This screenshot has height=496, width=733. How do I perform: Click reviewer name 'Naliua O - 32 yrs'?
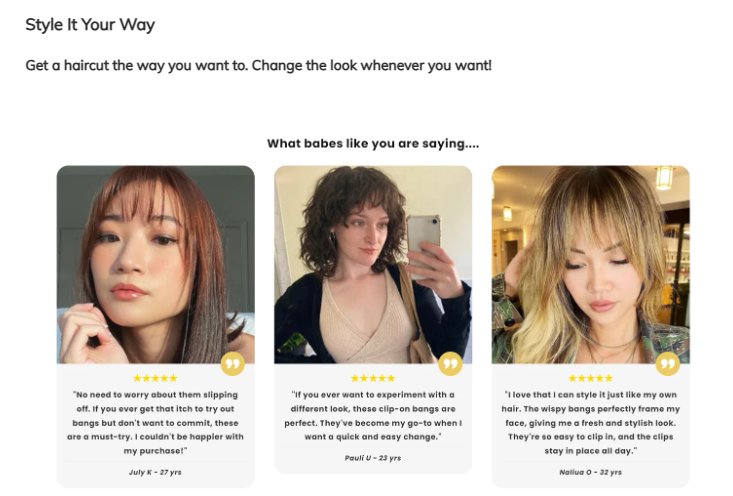pos(590,472)
